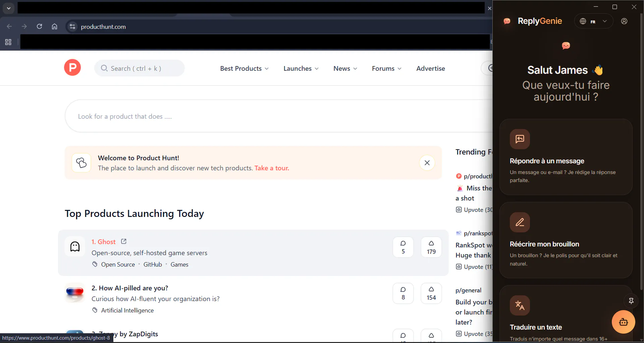
Task: Click the Welcome banner cards icon
Action: tap(81, 163)
